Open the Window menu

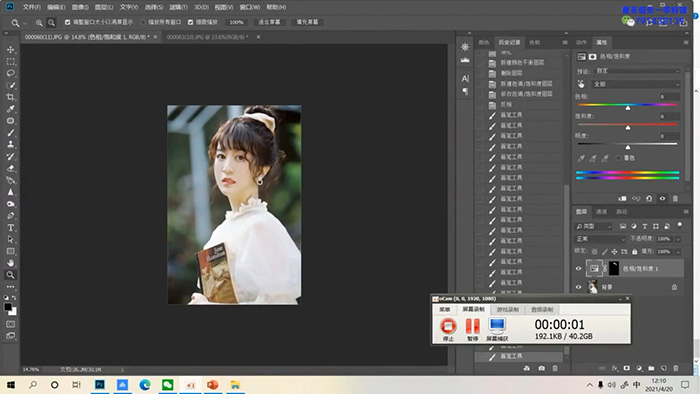[250, 7]
